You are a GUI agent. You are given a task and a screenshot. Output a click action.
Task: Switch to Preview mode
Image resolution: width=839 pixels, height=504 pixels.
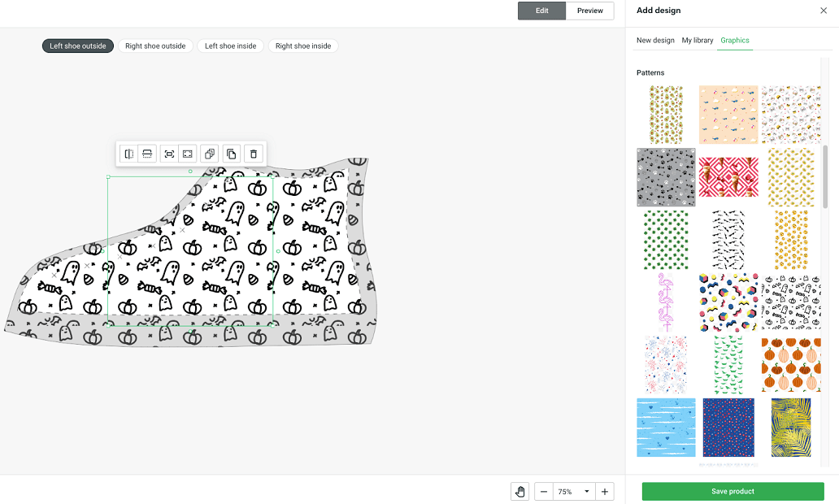coord(589,11)
